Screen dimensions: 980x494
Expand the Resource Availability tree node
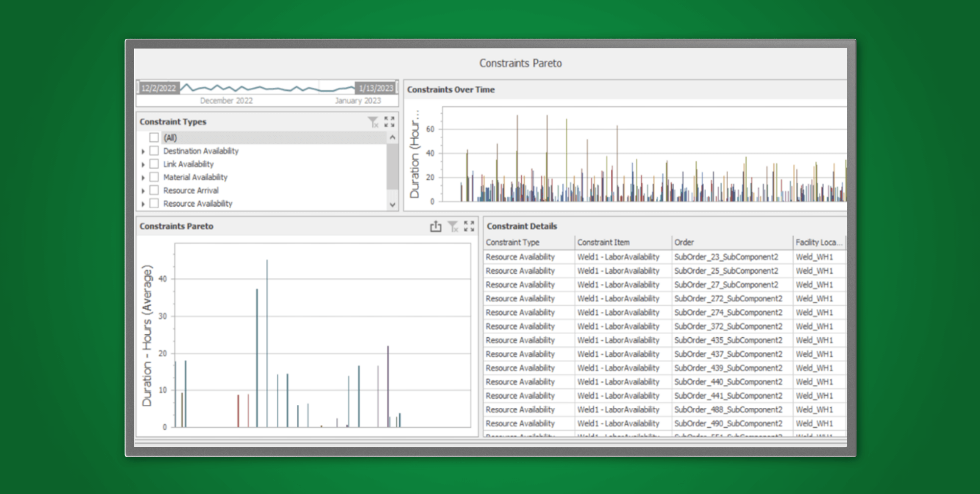143,204
